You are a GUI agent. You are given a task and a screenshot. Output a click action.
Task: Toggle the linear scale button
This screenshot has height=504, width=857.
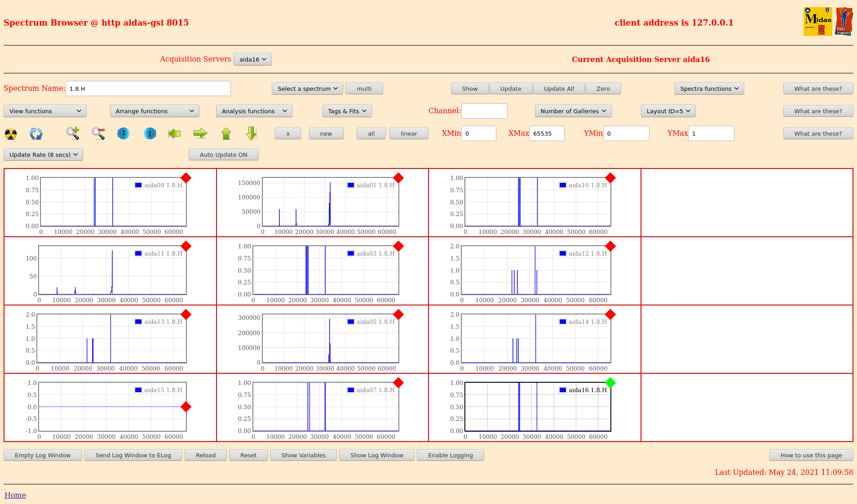pos(409,133)
